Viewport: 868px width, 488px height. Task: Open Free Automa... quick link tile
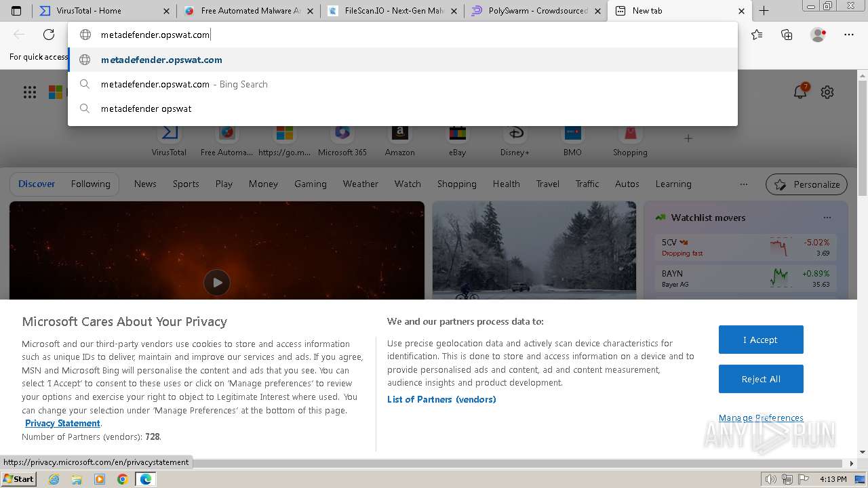coord(226,140)
